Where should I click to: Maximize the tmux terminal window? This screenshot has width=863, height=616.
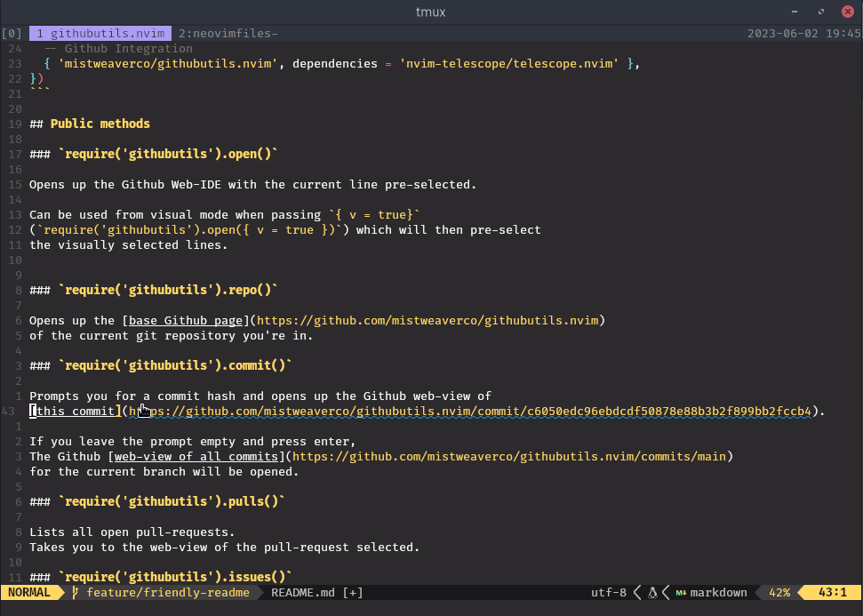coord(820,12)
